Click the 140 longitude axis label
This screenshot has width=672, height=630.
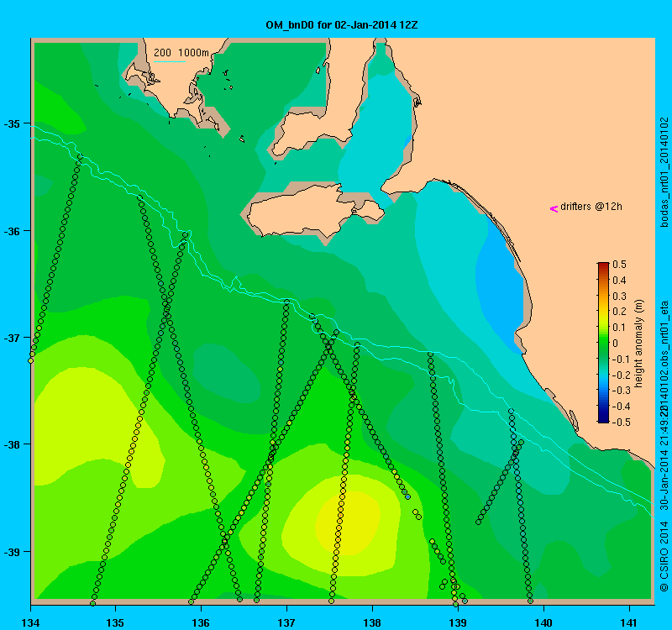pos(543,622)
